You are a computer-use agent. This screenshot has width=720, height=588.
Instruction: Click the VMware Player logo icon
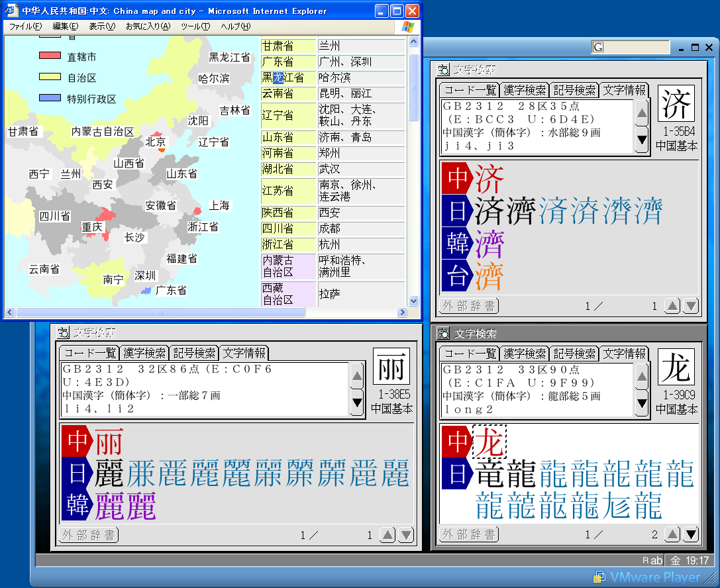[x=599, y=577]
